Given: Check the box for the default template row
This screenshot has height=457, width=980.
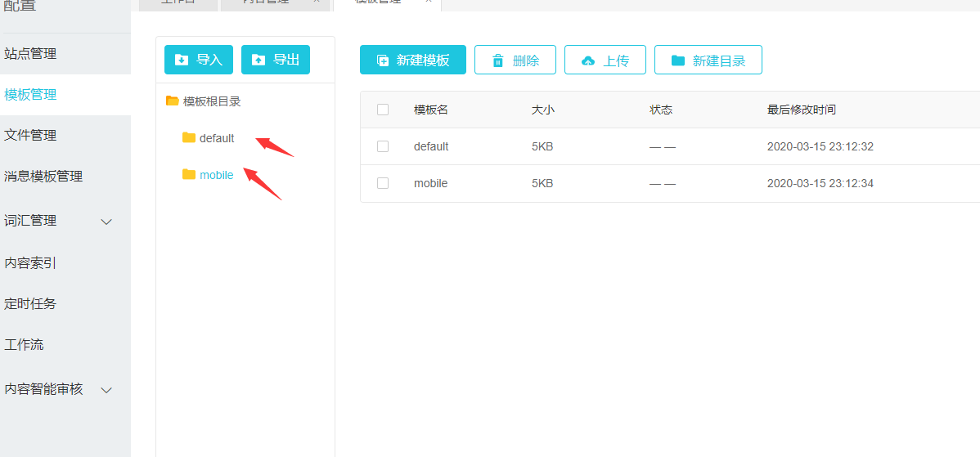Looking at the screenshot, I should (x=383, y=146).
